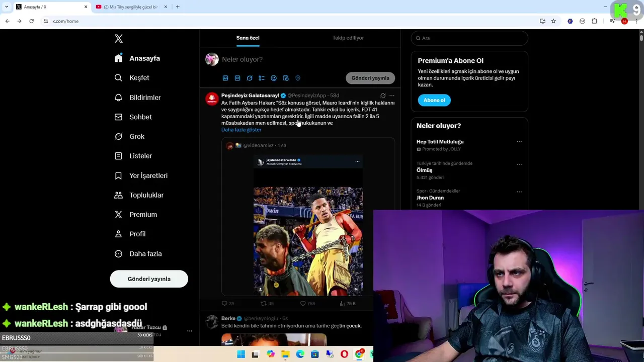Image resolution: width=644 pixels, height=362 pixels.
Task: Open Keşfet search page
Action: coord(132,78)
